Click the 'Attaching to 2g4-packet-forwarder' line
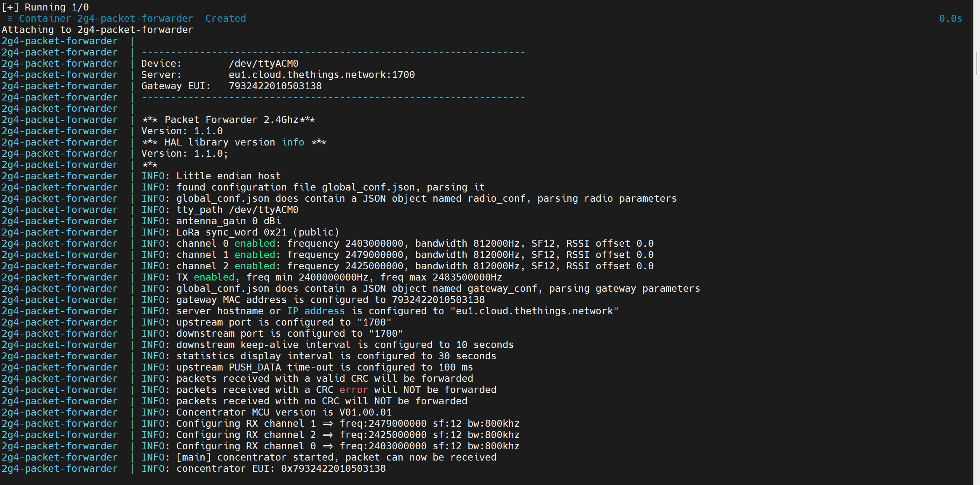 pos(97,30)
